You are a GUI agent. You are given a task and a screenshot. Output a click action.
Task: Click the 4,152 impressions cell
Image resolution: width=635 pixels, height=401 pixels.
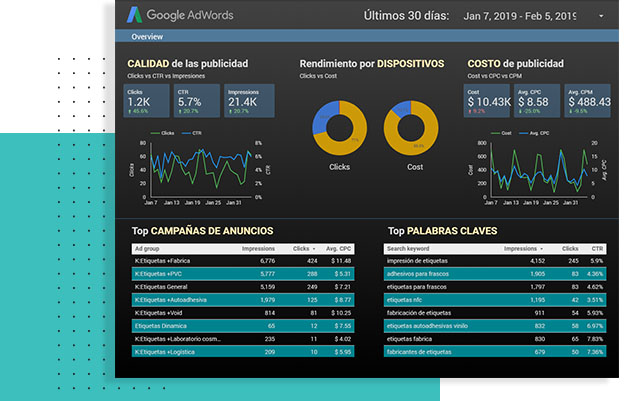pos(537,261)
